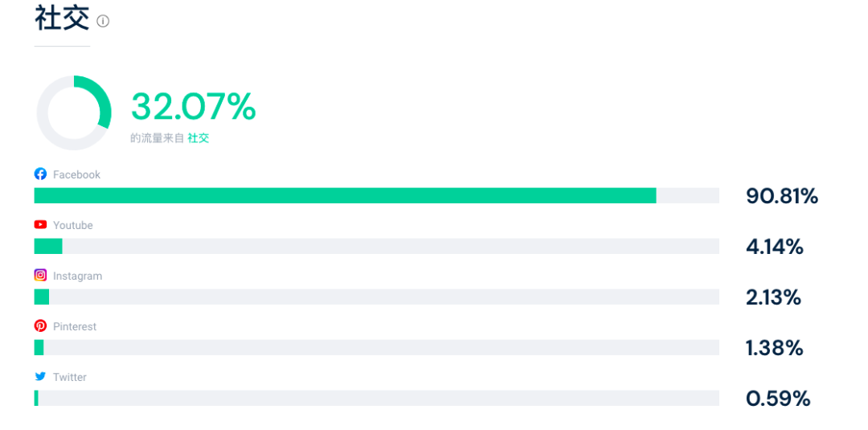Click the Youtube label
This screenshot has width=868, height=430.
[73, 226]
